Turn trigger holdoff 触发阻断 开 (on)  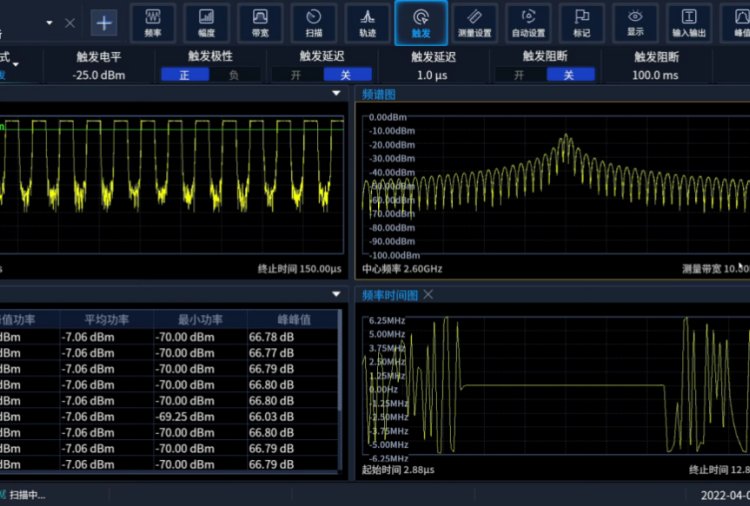(519, 75)
